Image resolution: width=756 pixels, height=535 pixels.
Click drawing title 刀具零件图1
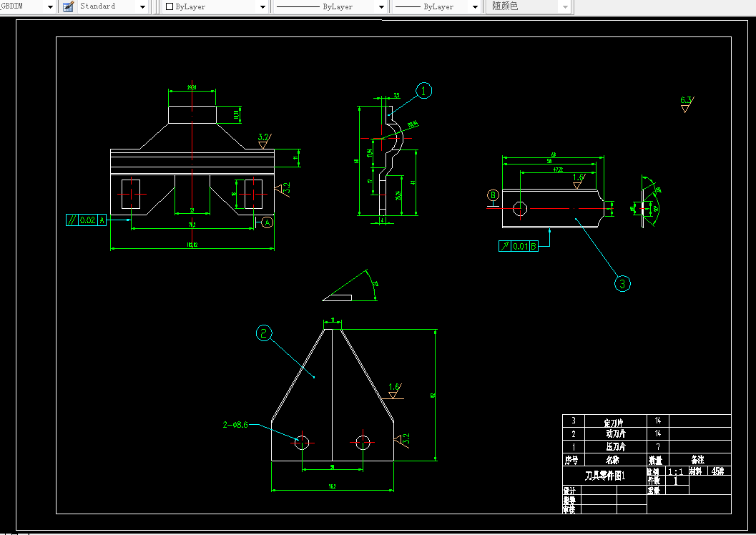coord(605,476)
